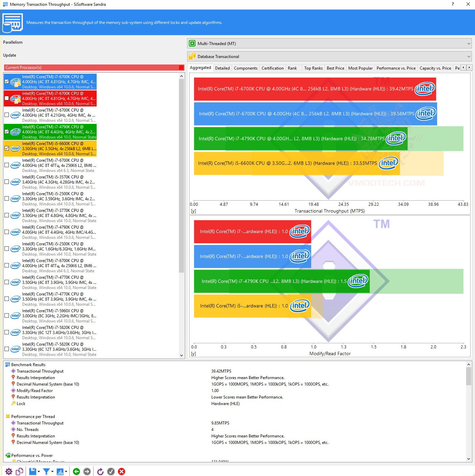Click the red i7-6700K 39.42MTPS throughput bar

click(x=315, y=89)
